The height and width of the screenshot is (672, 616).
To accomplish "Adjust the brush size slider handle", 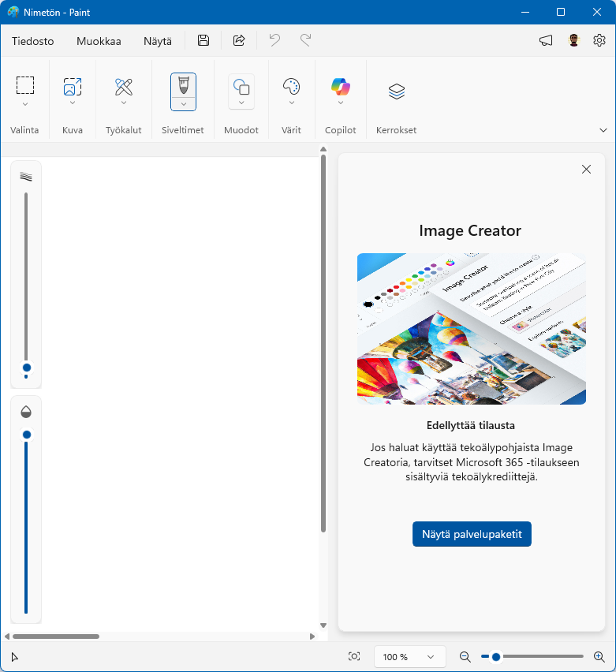I will pos(27,368).
